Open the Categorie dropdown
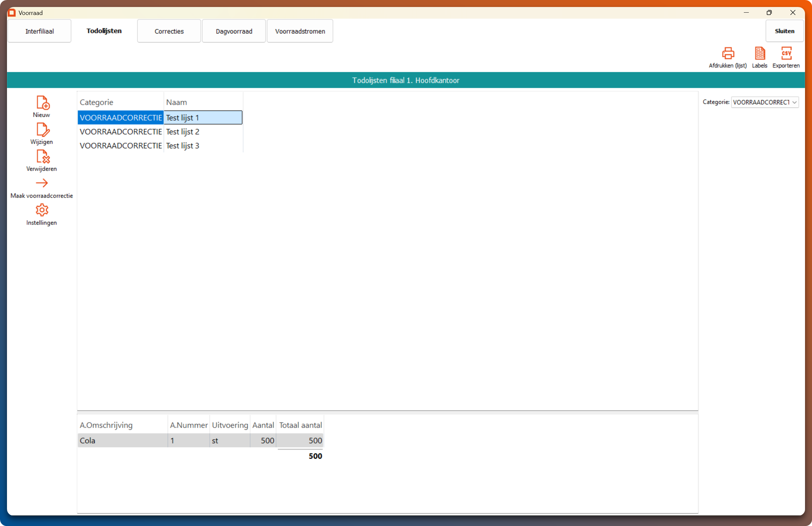 click(764, 102)
